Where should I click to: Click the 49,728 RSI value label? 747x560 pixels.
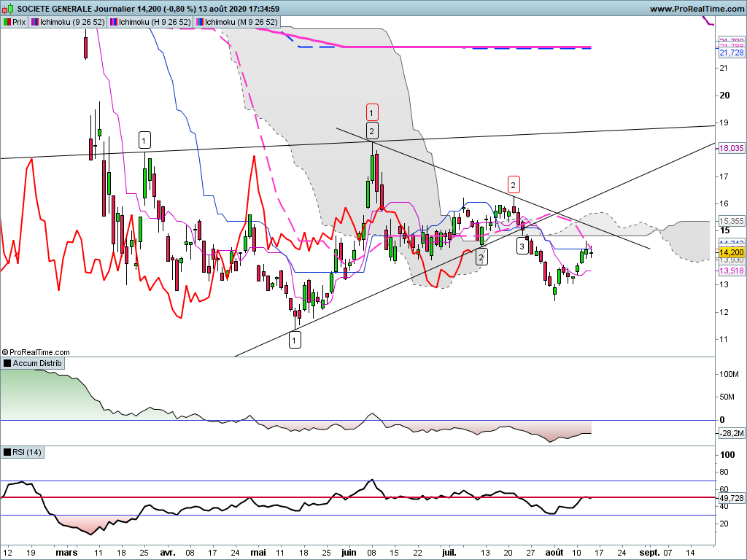[x=731, y=498]
